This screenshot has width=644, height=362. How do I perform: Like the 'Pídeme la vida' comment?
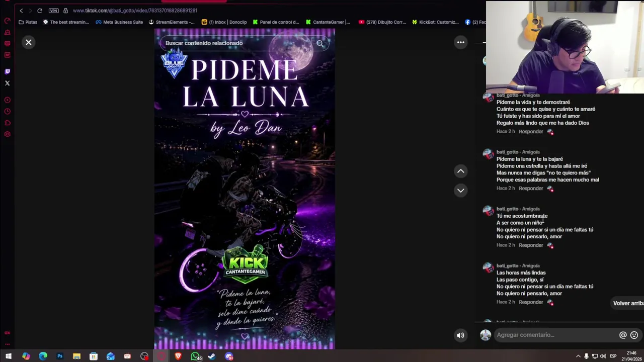550,132
